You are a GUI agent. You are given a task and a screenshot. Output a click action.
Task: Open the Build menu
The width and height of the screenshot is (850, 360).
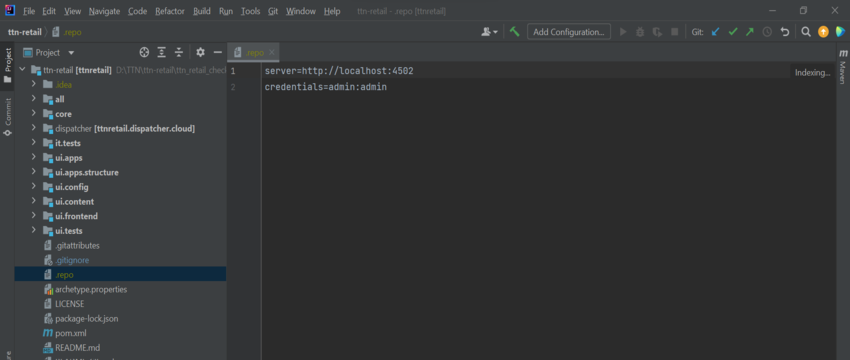(x=202, y=11)
